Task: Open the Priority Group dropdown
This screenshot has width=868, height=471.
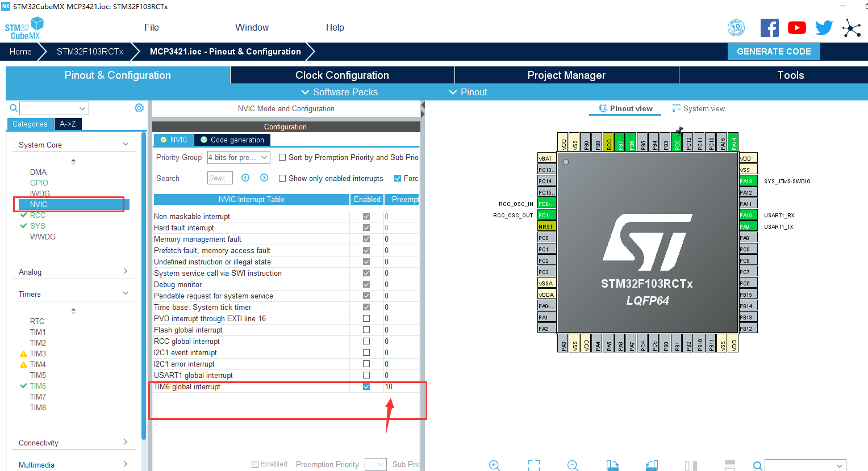Action: click(238, 157)
